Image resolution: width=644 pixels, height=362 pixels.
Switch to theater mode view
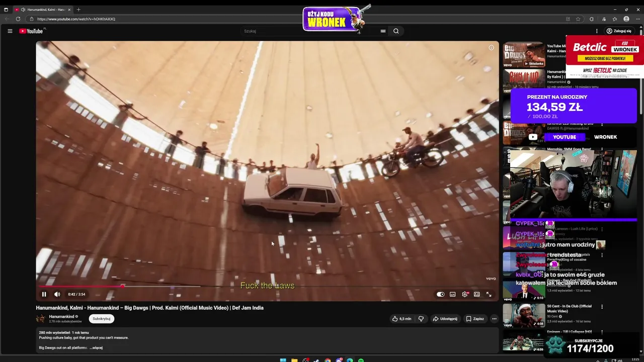click(476, 294)
